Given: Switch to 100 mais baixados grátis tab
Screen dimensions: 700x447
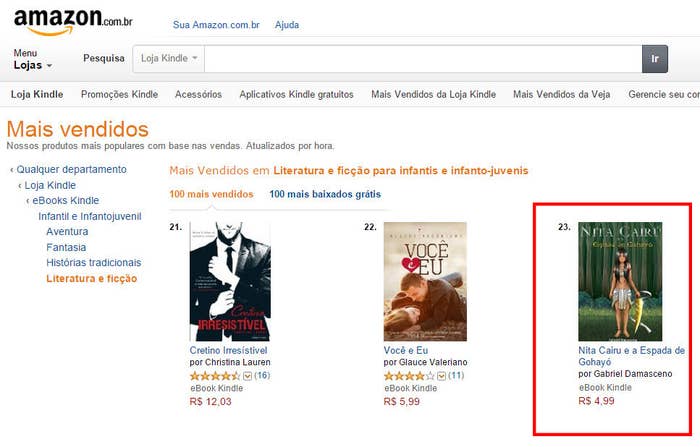Looking at the screenshot, I should click(x=325, y=194).
